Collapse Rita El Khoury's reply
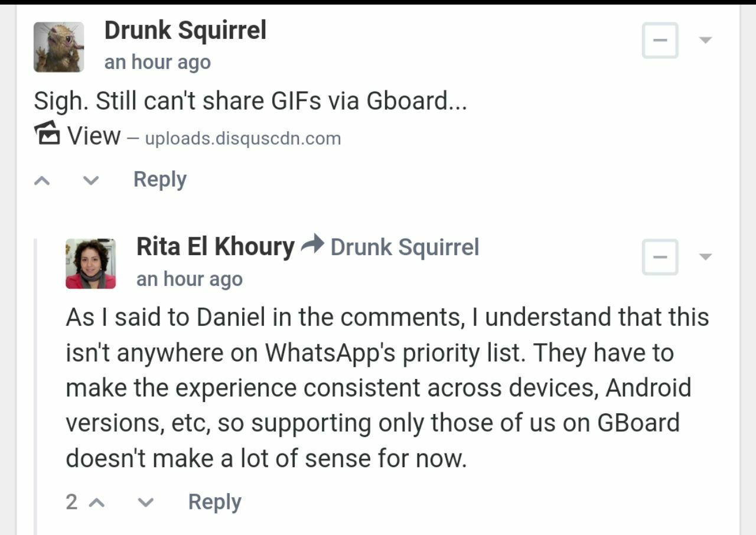Image resolution: width=756 pixels, height=535 pixels. pyautogui.click(x=660, y=257)
